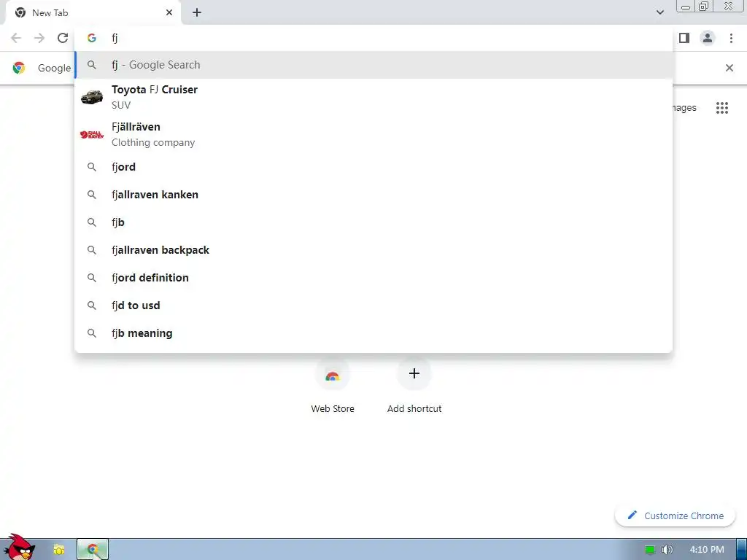Select 'fjallraven kanken' suggestion
747x560 pixels.
click(x=373, y=195)
